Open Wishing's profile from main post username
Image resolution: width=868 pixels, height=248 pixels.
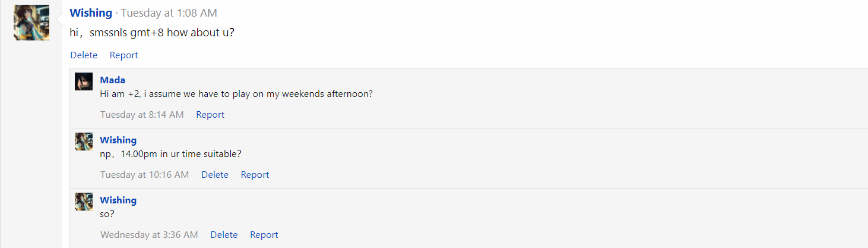tap(91, 12)
